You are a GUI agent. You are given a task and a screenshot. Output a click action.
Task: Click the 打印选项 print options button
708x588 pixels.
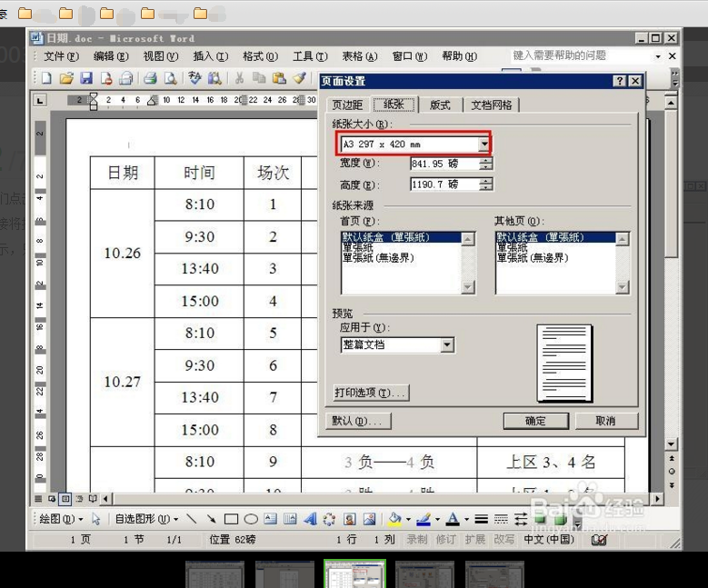click(x=370, y=394)
